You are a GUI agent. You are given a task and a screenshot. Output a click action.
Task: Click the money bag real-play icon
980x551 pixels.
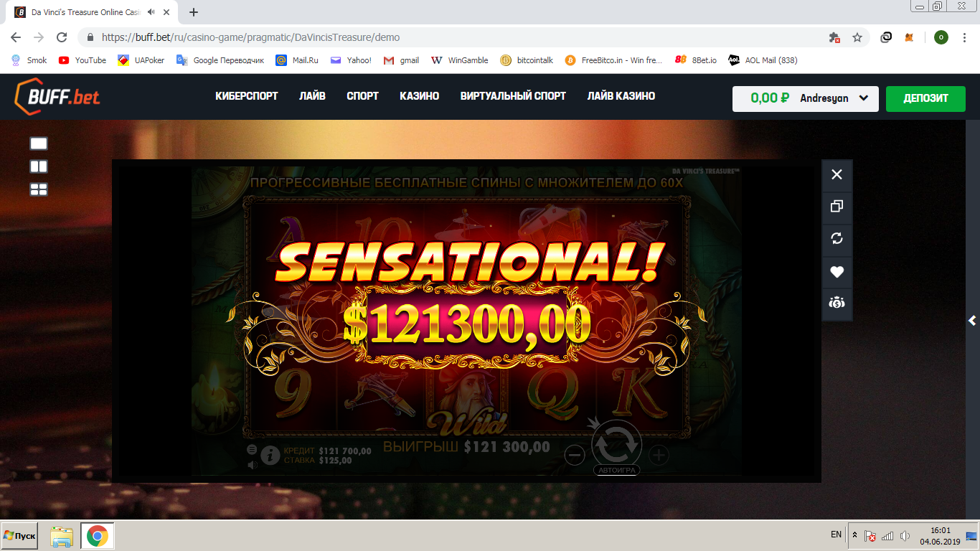[837, 303]
